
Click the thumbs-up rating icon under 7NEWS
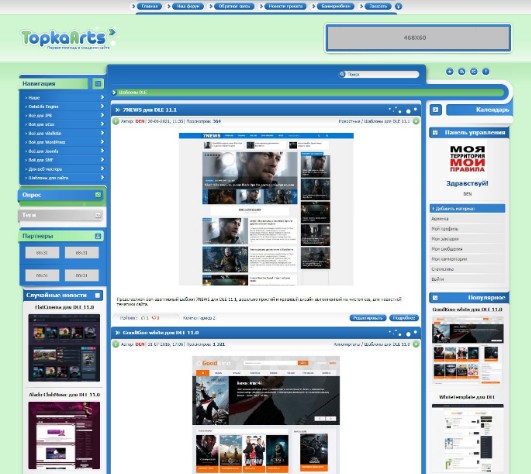coord(143,318)
